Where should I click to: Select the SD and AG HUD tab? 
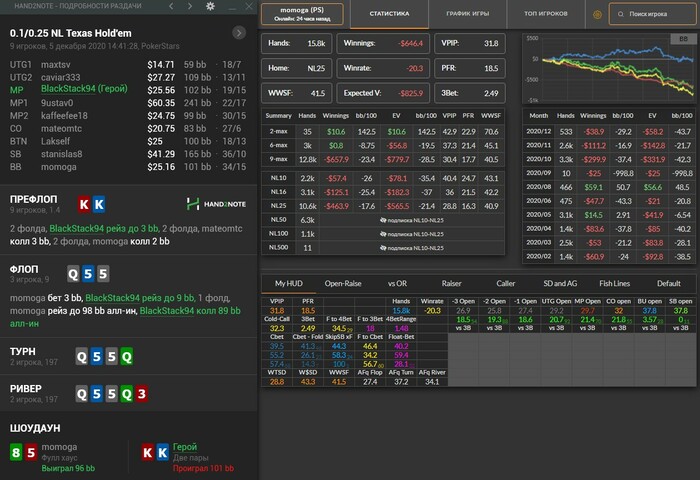pos(560,284)
